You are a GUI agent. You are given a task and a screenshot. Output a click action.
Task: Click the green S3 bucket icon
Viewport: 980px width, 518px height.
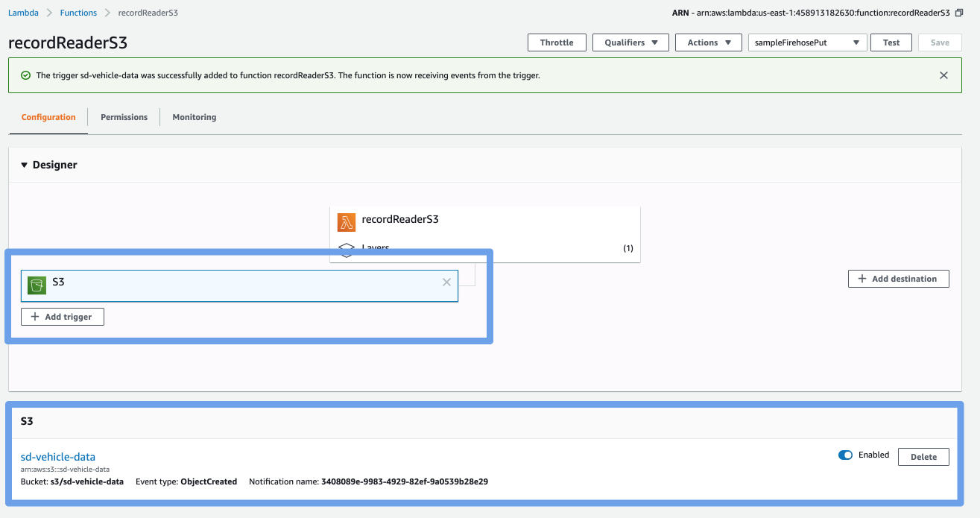[37, 285]
